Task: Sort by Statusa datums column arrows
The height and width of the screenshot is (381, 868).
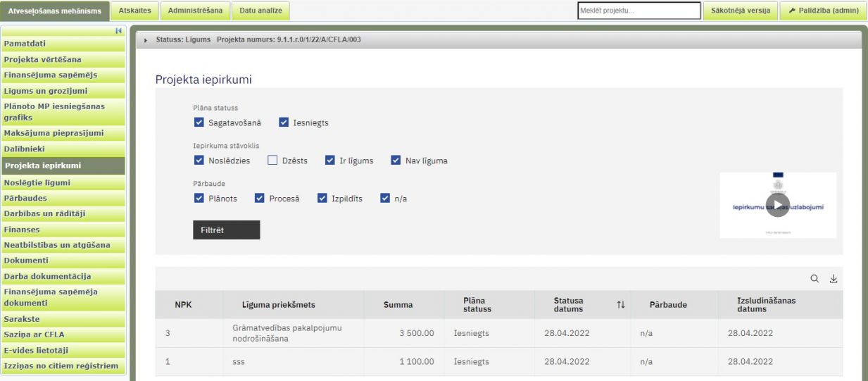Action: click(620, 305)
